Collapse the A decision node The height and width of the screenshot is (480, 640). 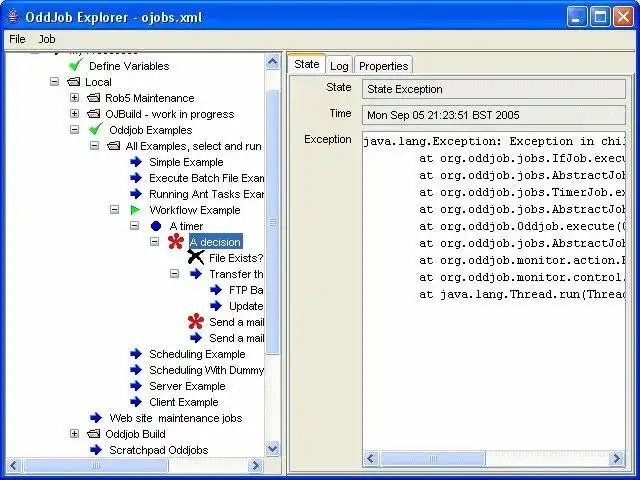154,241
